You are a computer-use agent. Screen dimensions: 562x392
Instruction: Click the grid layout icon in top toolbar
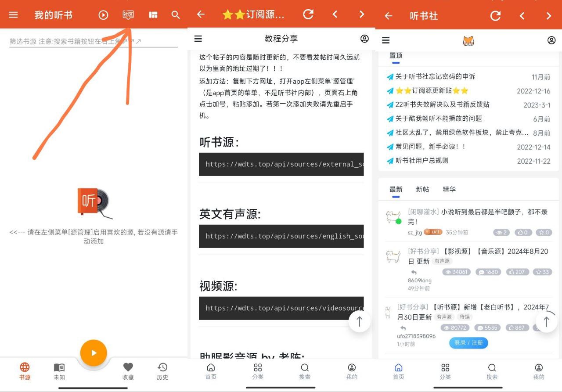coord(152,14)
